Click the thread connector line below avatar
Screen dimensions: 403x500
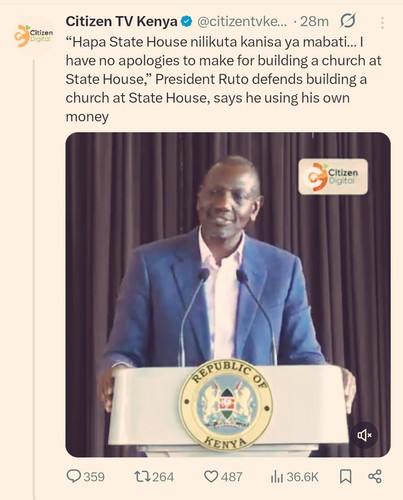click(x=34, y=279)
